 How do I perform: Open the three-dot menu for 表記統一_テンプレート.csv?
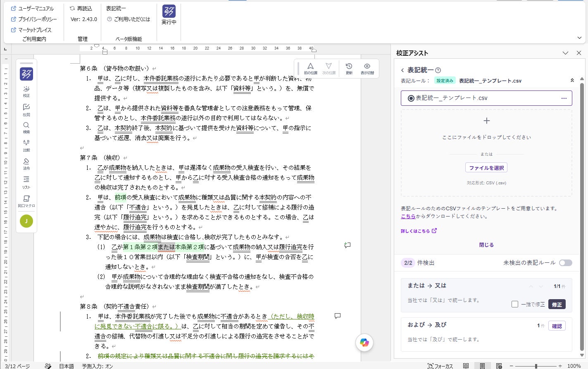(x=564, y=98)
